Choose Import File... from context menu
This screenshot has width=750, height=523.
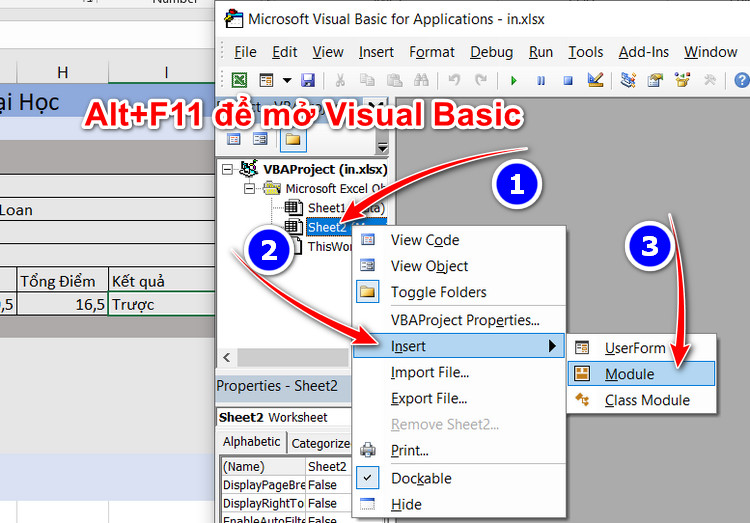(459, 372)
